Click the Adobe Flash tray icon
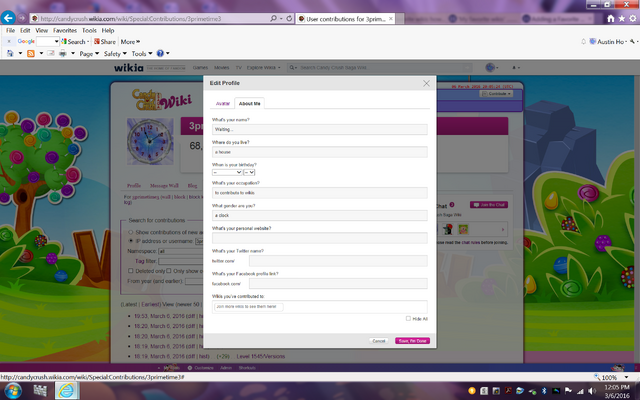 [508, 391]
